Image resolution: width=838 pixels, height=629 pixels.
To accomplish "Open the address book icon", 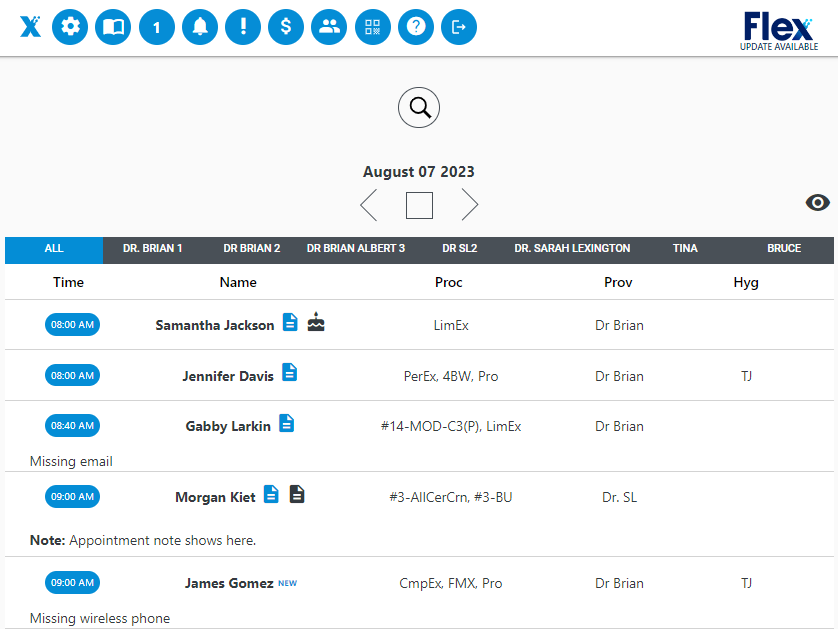I will pyautogui.click(x=112, y=27).
